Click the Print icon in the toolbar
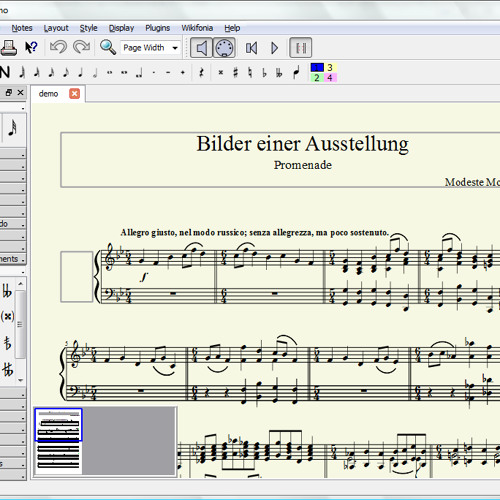Viewport: 500px width, 500px height. point(9,48)
